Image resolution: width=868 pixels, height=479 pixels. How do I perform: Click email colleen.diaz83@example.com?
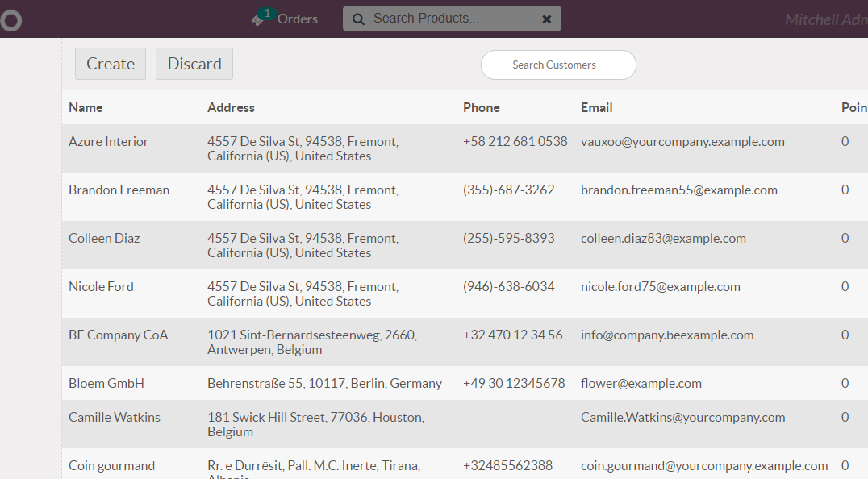click(663, 239)
